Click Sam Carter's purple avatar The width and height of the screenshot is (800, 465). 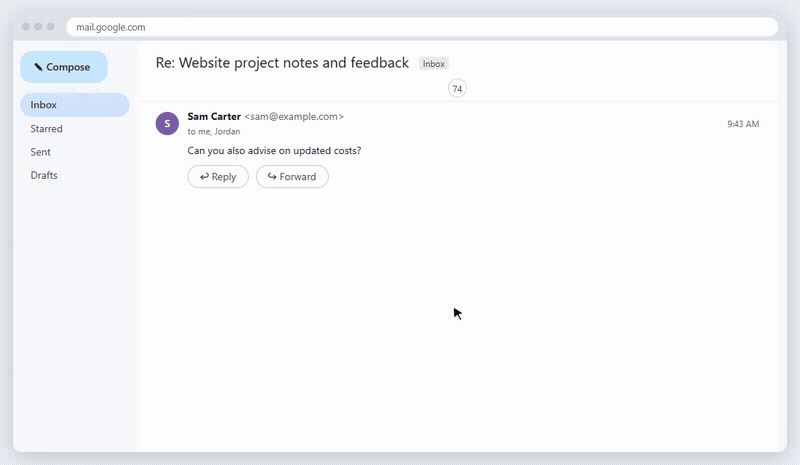(167, 124)
